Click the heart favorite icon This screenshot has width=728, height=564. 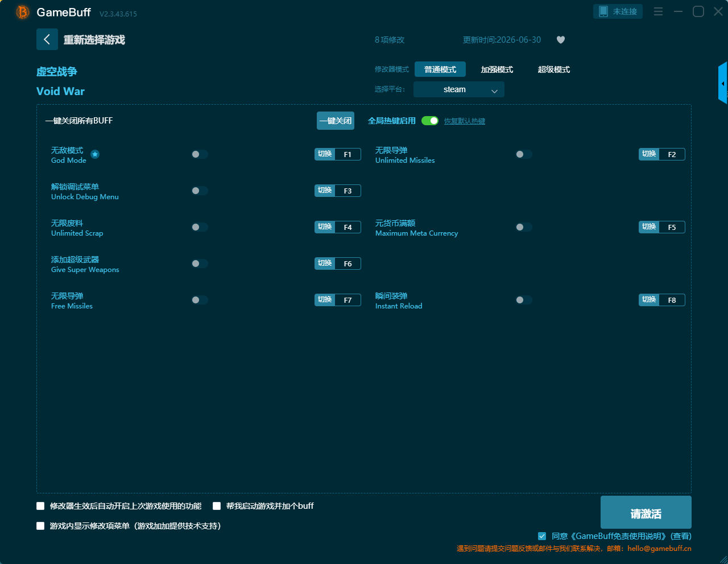(560, 40)
